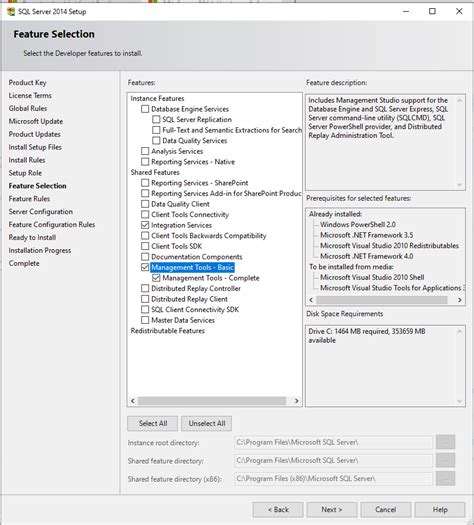Check Data Quality Services

(x=156, y=141)
